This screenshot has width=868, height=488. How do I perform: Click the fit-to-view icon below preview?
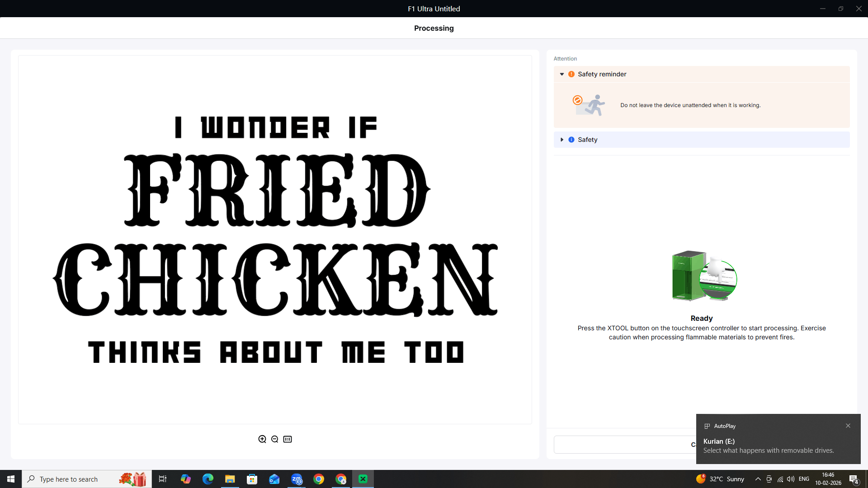[288, 439]
